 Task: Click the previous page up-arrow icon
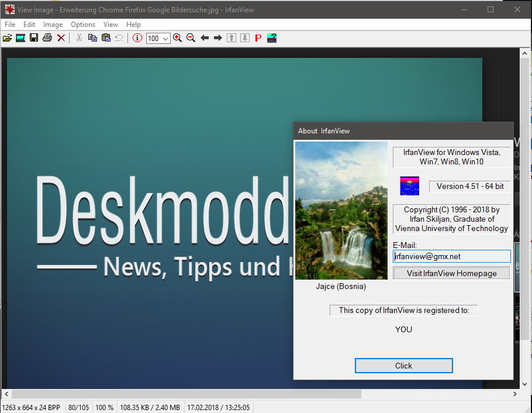coord(232,37)
